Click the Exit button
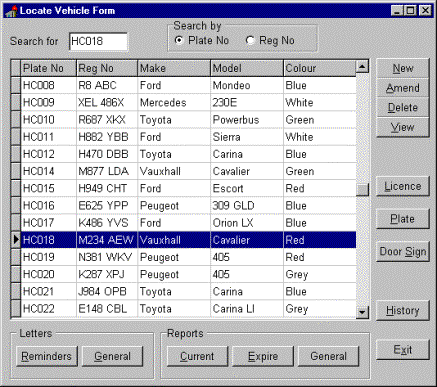 [x=403, y=350]
